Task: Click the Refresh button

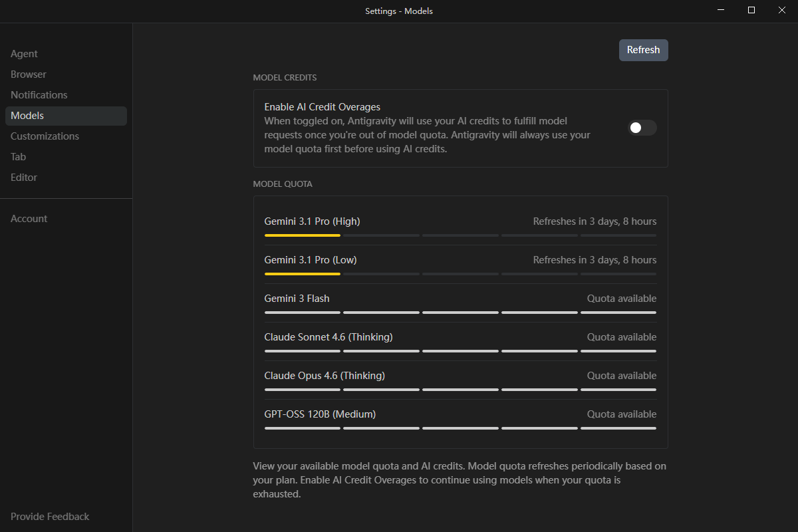Action: (643, 50)
